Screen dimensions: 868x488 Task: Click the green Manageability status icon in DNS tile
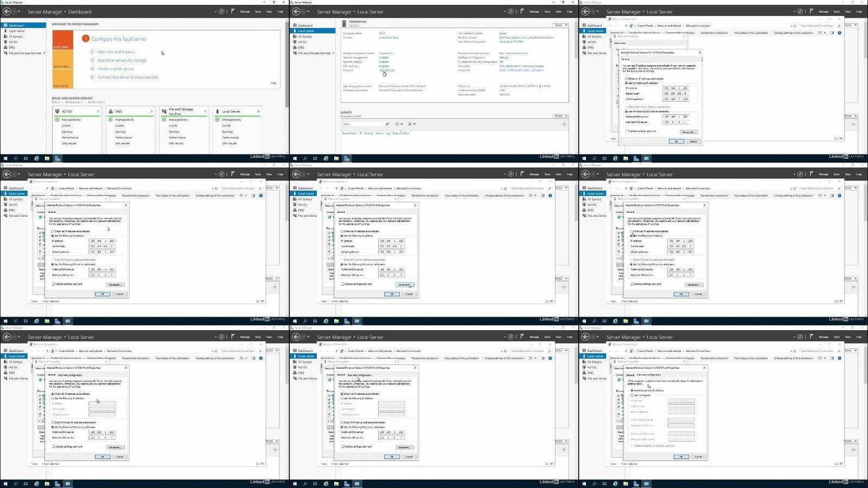click(111, 119)
